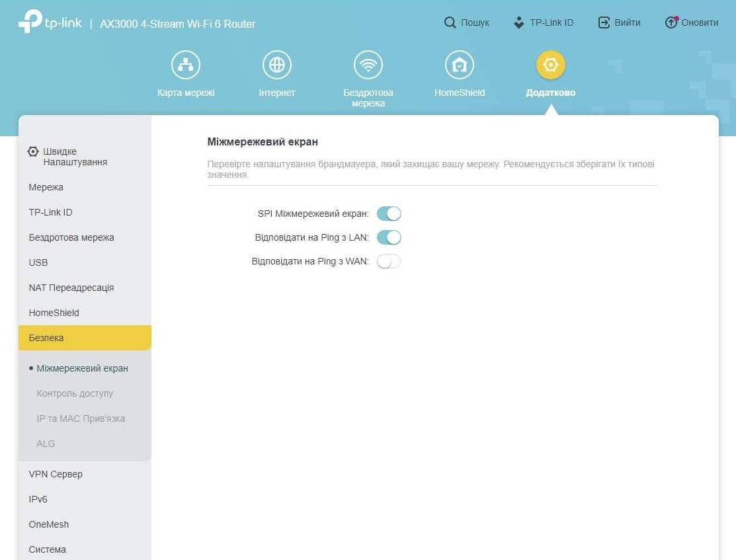Open the Інтернет globe icon
This screenshot has height=560, width=736.
[276, 65]
